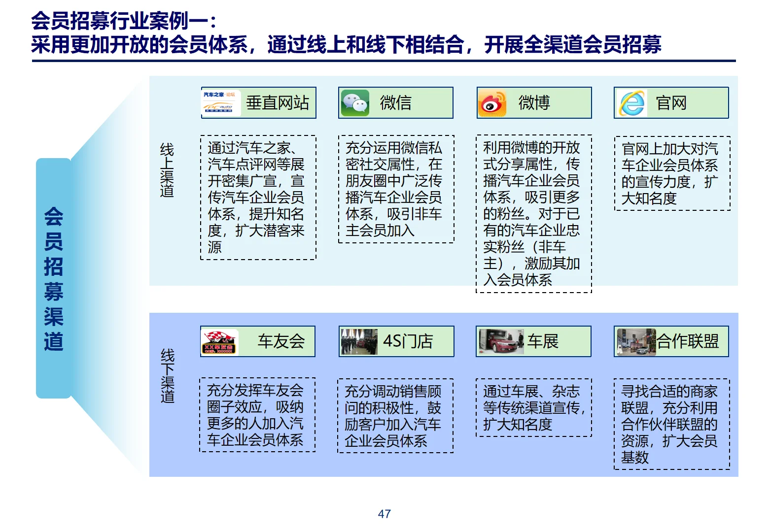Expand the 合作联盟 dashed text box
769x532 pixels.
coord(671,425)
